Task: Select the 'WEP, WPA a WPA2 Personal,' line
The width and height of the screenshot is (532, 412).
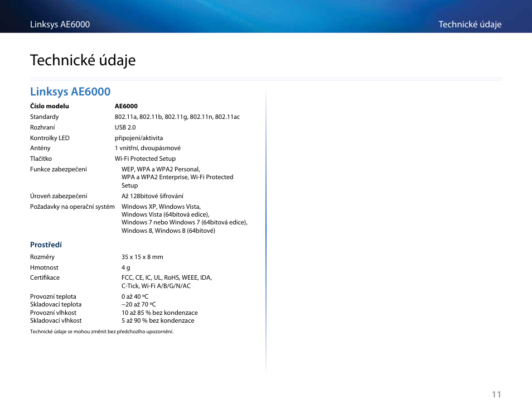Action: tap(161, 169)
